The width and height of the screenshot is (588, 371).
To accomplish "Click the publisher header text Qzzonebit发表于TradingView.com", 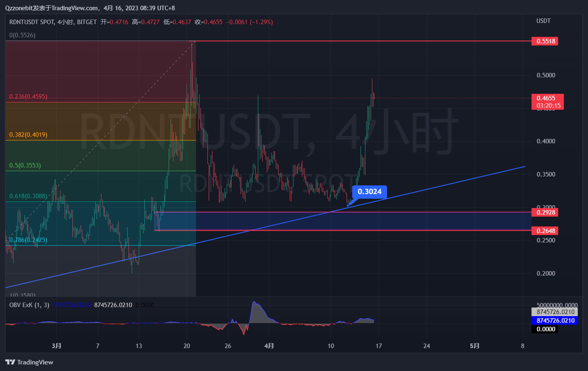I will (52, 8).
